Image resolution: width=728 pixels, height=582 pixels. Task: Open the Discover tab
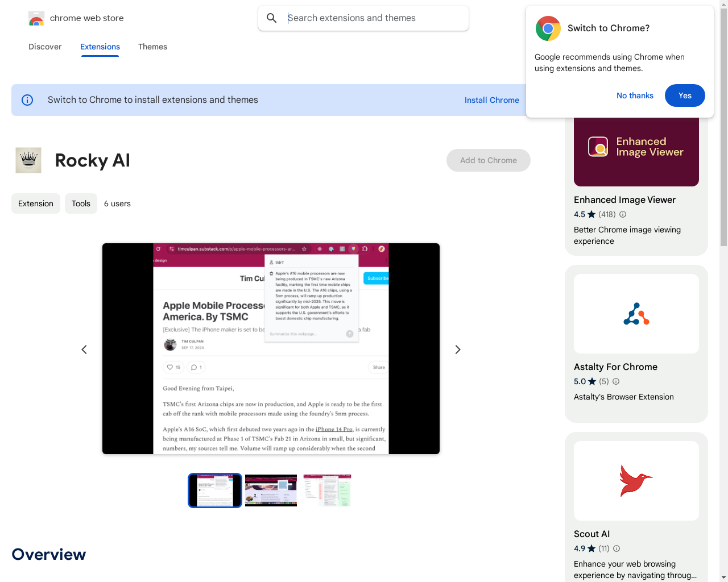pyautogui.click(x=45, y=47)
